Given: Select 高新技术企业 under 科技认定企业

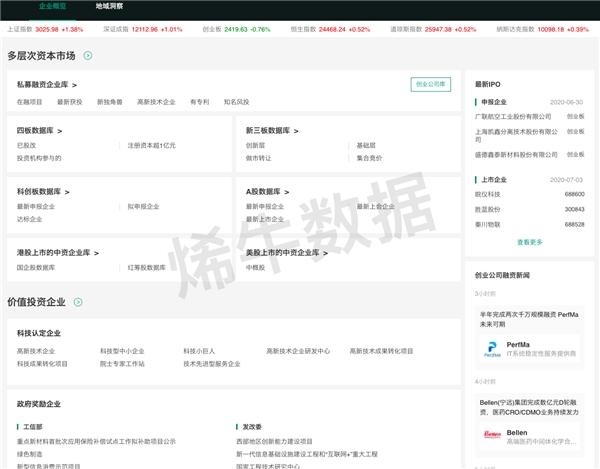Looking at the screenshot, I should point(36,351).
